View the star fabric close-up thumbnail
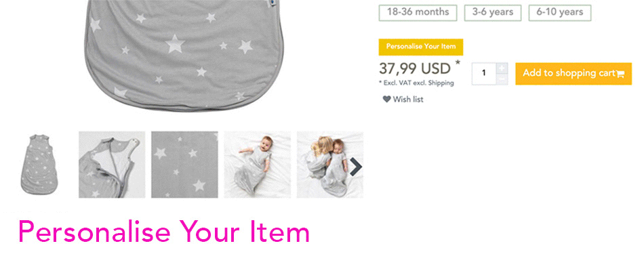The width and height of the screenshot is (644, 271). [184, 165]
